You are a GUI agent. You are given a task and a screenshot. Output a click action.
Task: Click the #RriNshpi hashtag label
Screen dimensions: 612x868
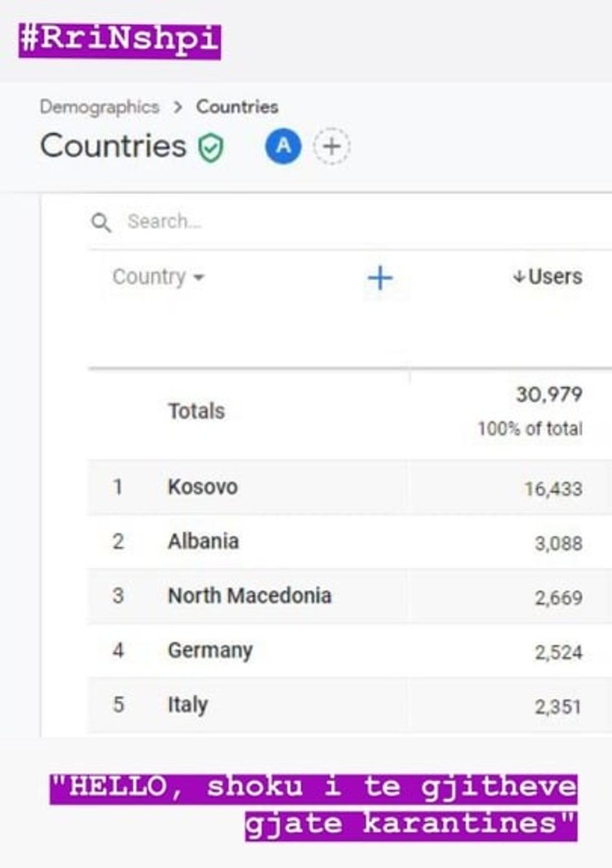pyautogui.click(x=119, y=40)
